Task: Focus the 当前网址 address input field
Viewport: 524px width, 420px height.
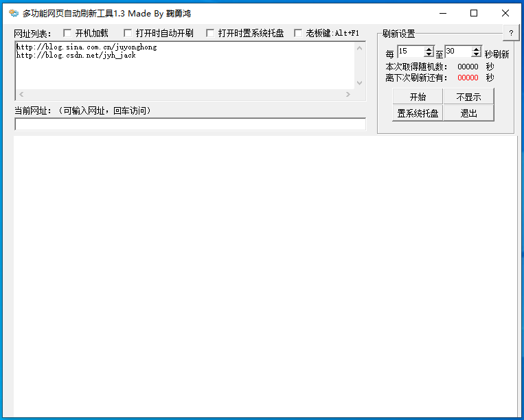Action: (190, 124)
